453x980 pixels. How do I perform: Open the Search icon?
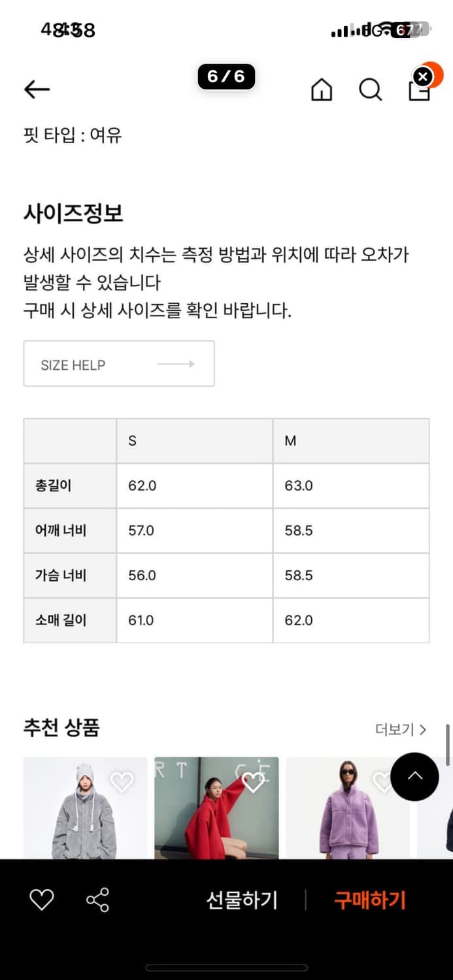tap(371, 90)
